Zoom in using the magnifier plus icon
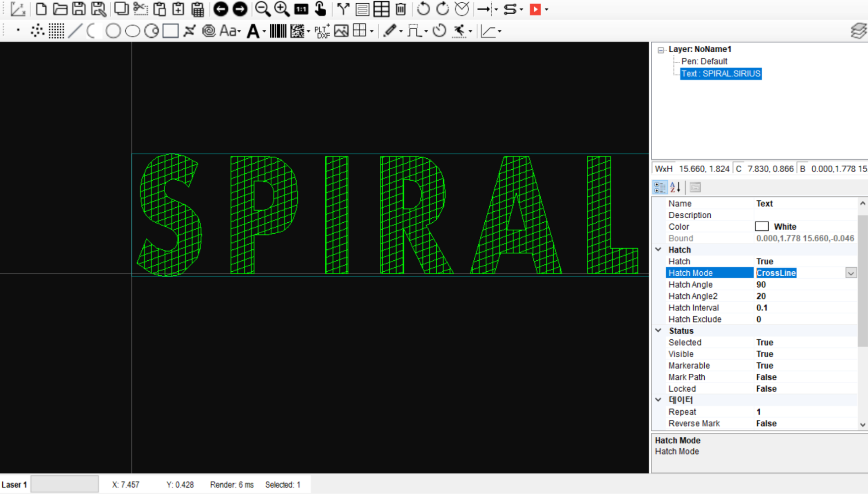This screenshot has height=494, width=868. tap(282, 9)
